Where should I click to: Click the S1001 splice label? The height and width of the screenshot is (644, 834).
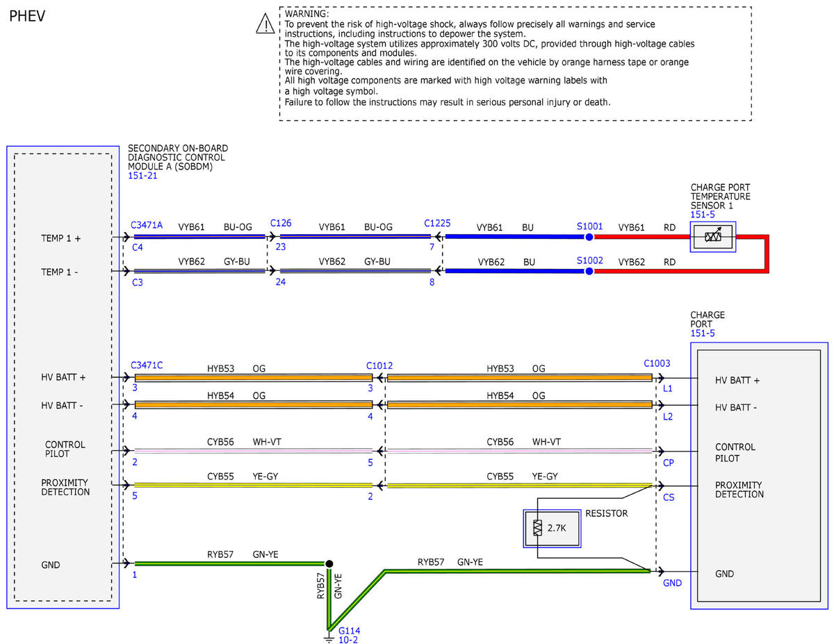pyautogui.click(x=589, y=226)
